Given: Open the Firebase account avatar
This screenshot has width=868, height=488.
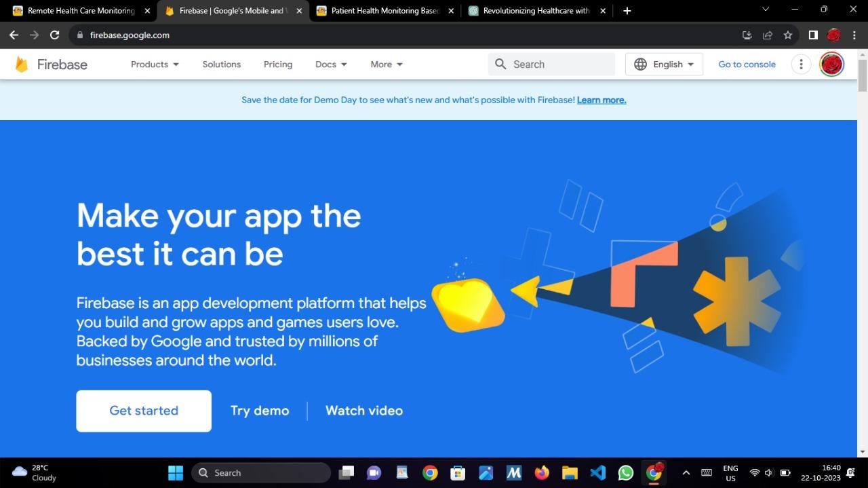Looking at the screenshot, I should click(831, 64).
